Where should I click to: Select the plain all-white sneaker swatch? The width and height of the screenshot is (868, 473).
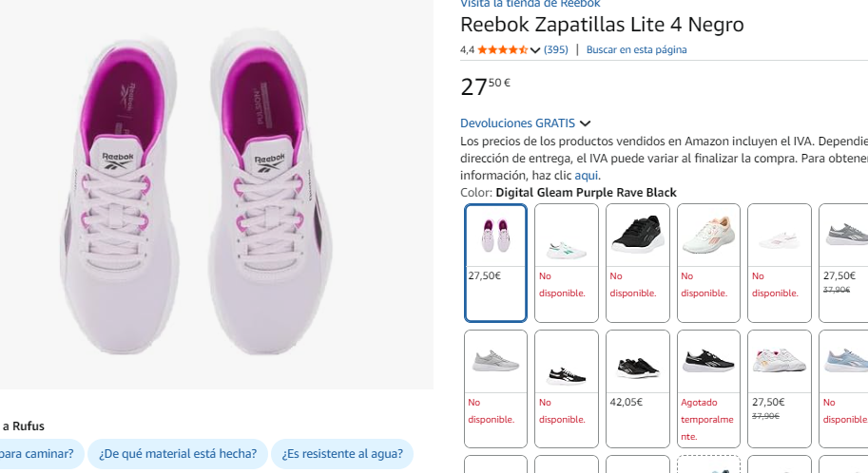click(x=779, y=262)
